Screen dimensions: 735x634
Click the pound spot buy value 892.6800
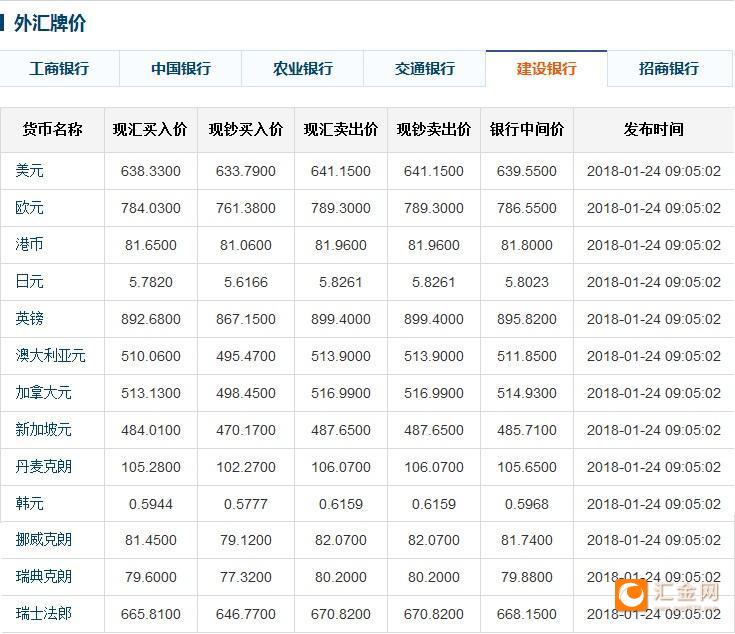[x=150, y=319]
